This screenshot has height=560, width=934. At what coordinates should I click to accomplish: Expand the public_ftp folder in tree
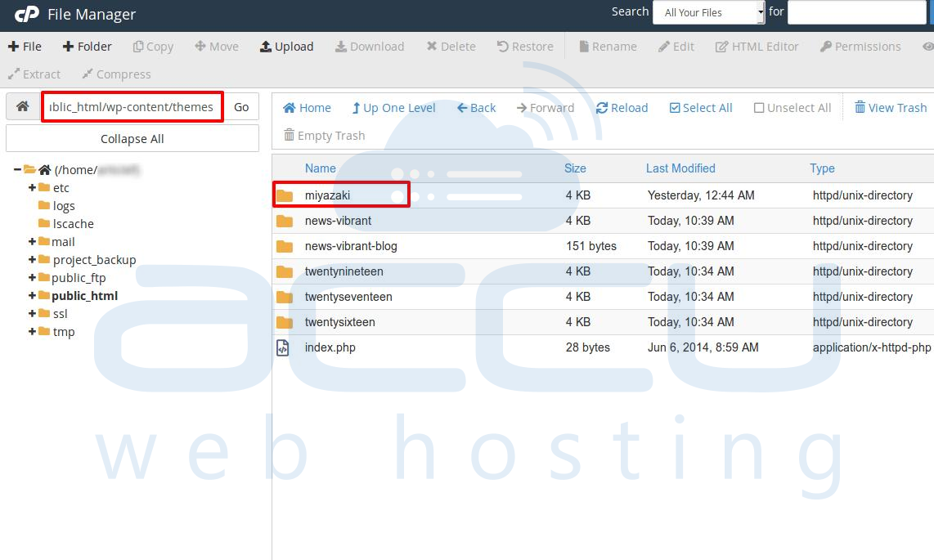point(32,277)
